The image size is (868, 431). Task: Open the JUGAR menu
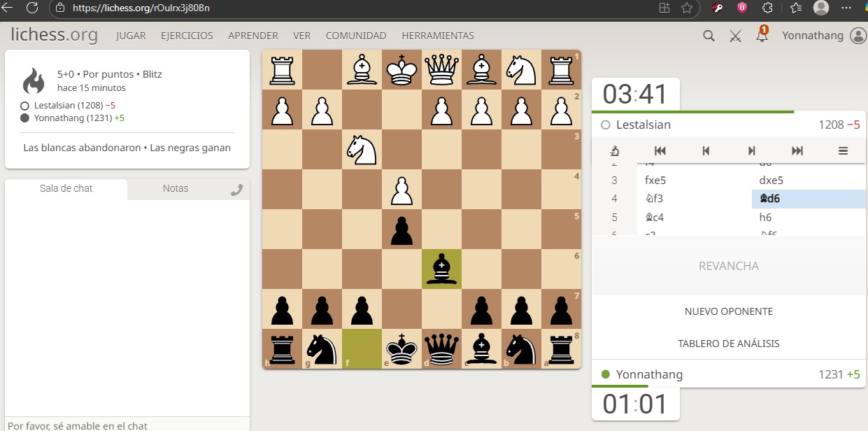(x=131, y=36)
